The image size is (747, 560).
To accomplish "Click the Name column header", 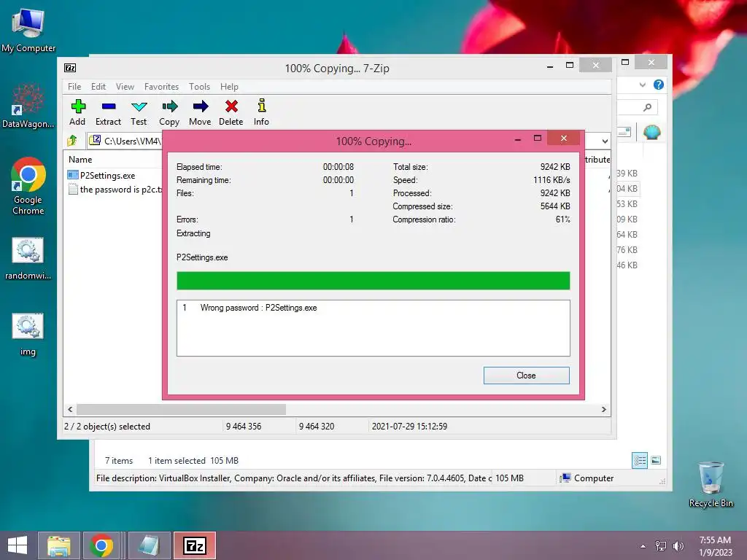I will click(x=80, y=160).
